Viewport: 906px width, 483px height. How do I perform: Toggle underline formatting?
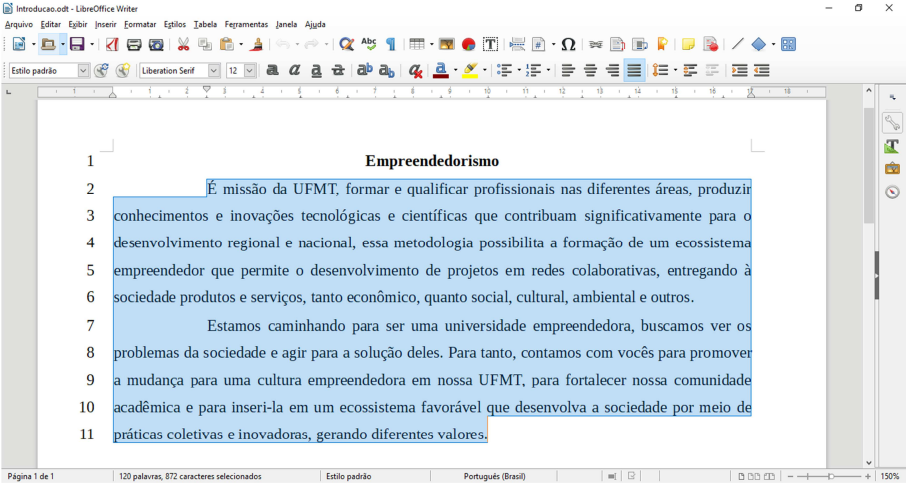click(x=316, y=70)
